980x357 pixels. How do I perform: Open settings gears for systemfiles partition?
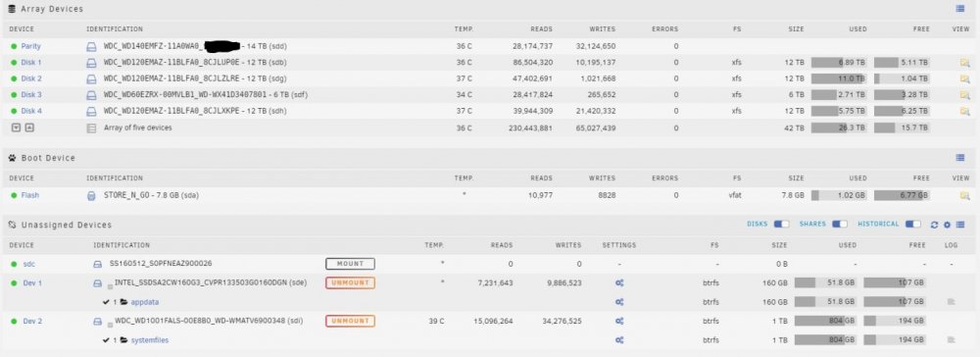(618, 340)
